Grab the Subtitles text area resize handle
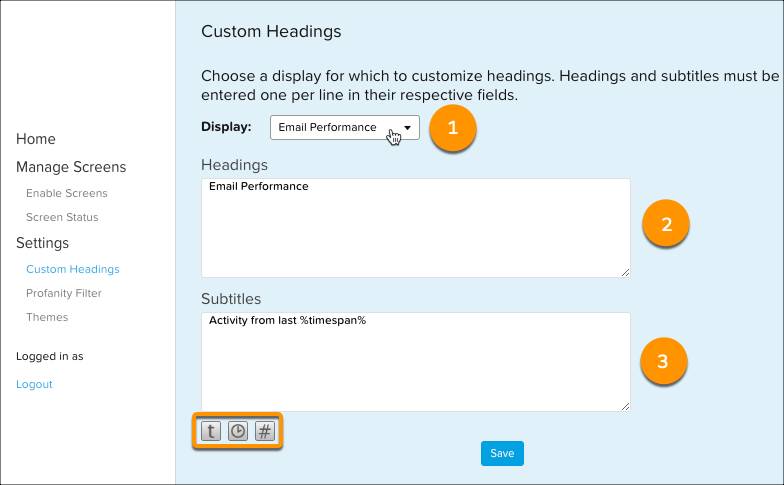 [x=626, y=406]
